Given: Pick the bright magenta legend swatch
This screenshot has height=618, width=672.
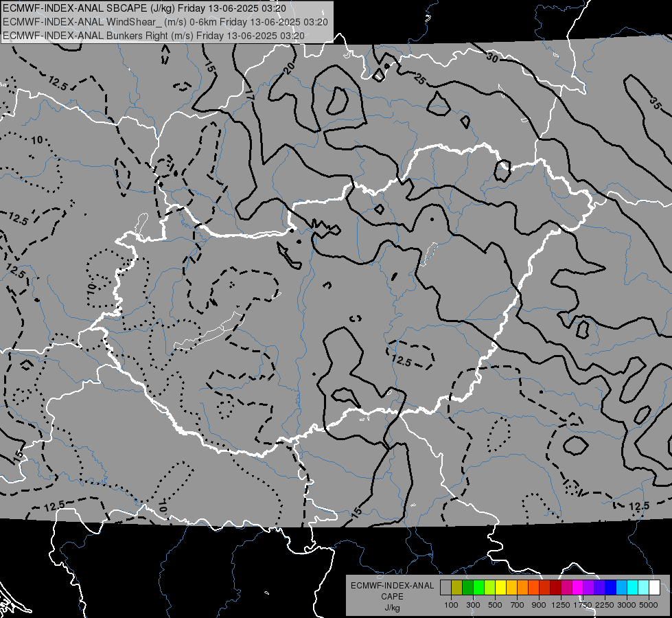Looking at the screenshot, I should point(577,587).
